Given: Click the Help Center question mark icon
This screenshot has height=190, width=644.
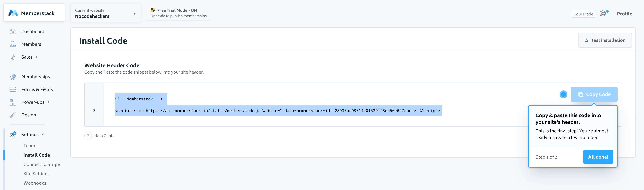Looking at the screenshot, I should (88, 136).
